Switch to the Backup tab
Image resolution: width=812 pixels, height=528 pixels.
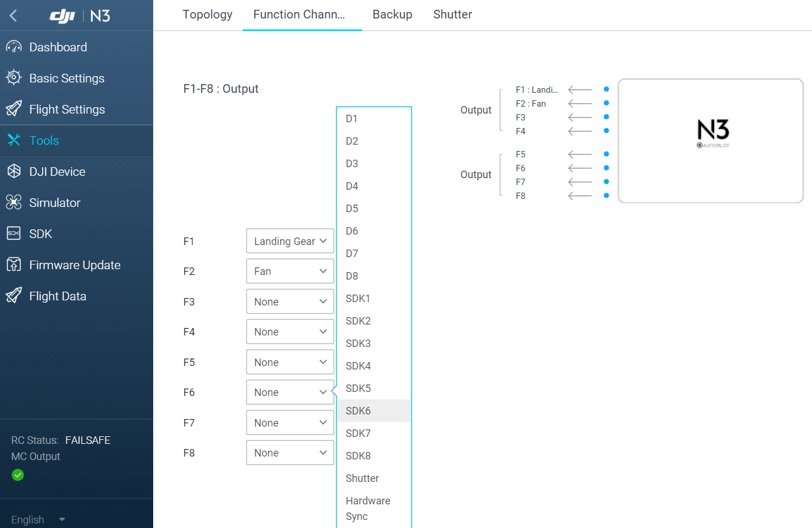[392, 14]
